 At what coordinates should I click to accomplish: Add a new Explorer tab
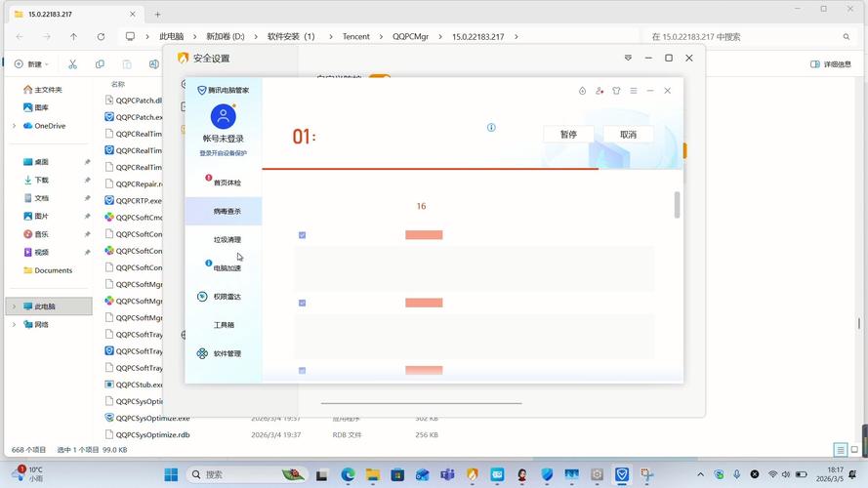[158, 15]
